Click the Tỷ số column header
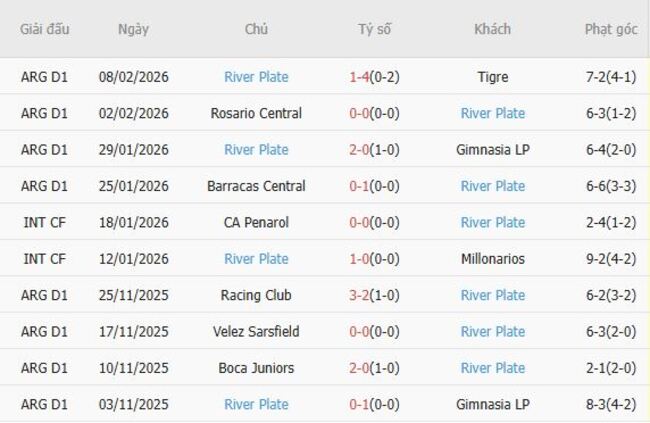This screenshot has width=650, height=423. 375,29
